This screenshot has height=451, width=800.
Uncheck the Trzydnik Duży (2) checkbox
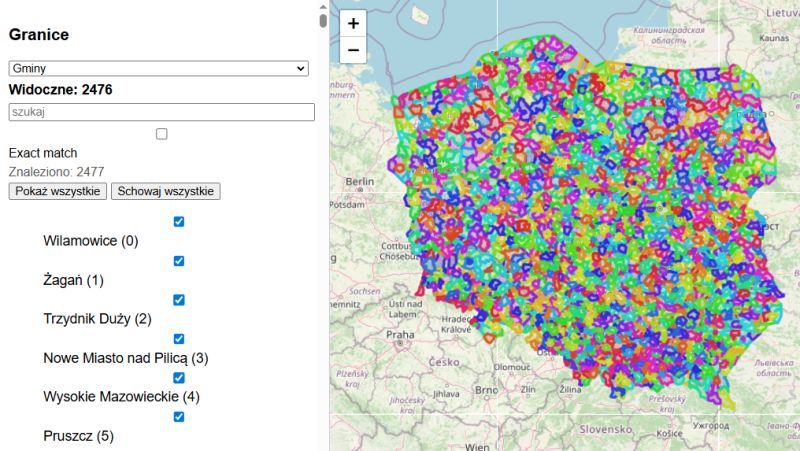(179, 299)
